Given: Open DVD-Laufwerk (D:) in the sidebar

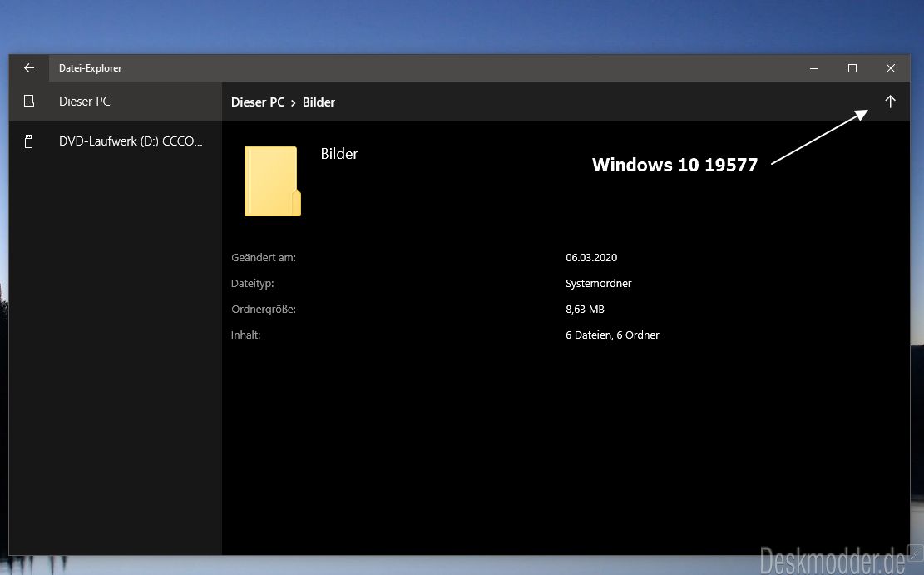Looking at the screenshot, I should [116, 141].
